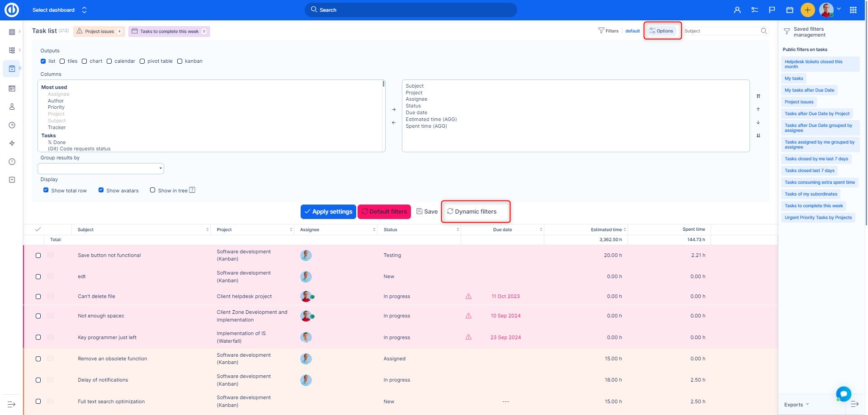868x415 pixels.
Task: Open the Project issues tab
Action: click(x=99, y=31)
